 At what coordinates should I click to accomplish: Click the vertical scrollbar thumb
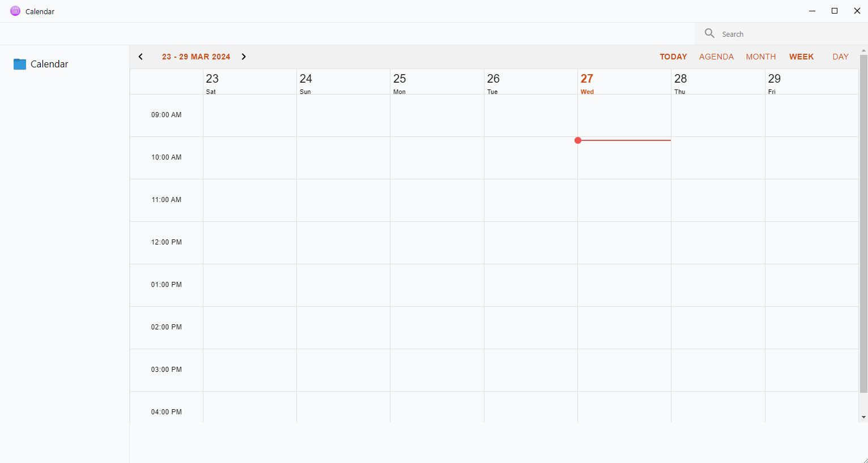click(x=863, y=224)
